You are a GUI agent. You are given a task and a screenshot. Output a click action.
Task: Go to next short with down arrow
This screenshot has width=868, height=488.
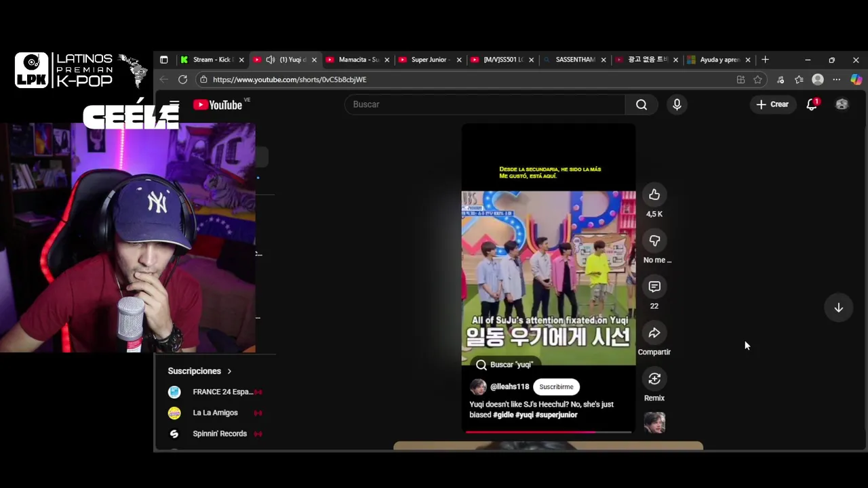coord(839,308)
